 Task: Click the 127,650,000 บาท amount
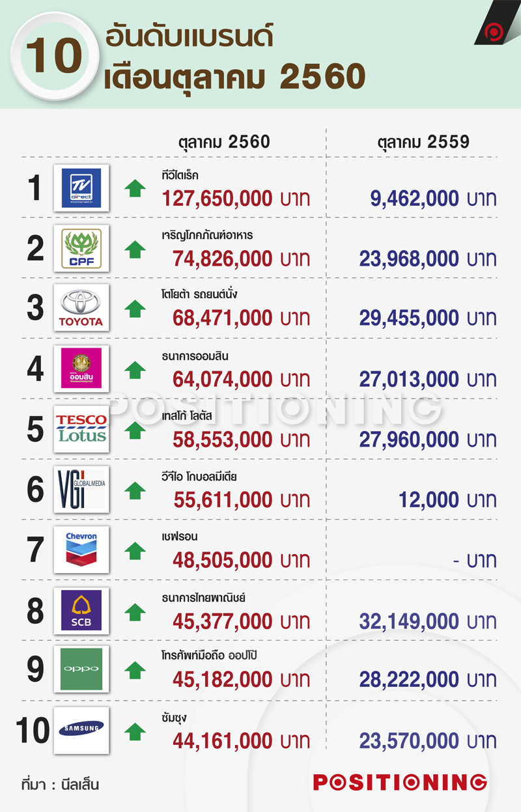(x=236, y=199)
